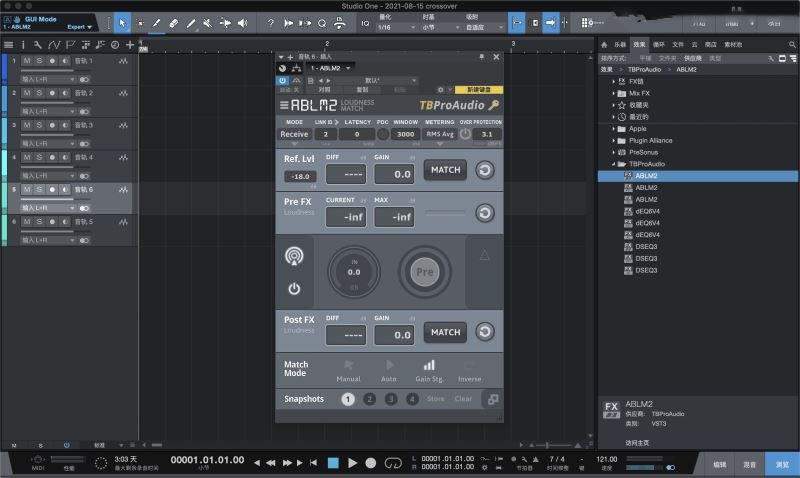Toggle the ABLM2 plugin power button

pyautogui.click(x=294, y=288)
